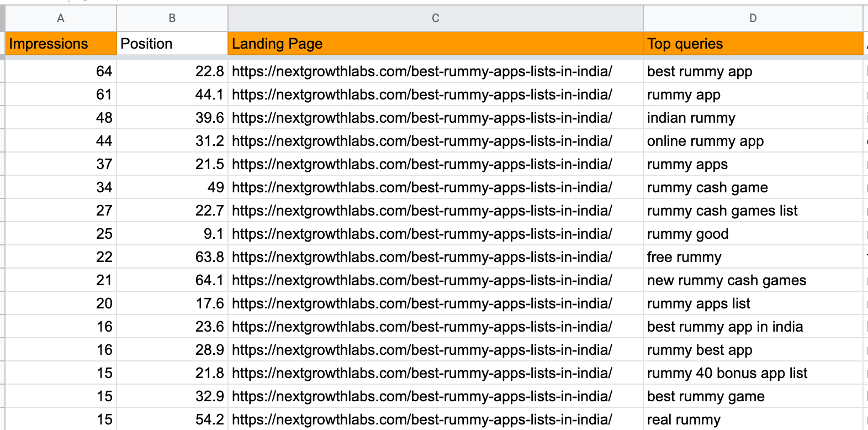The image size is (868, 430).
Task: Select the cell with impressions 20
Action: (61, 303)
